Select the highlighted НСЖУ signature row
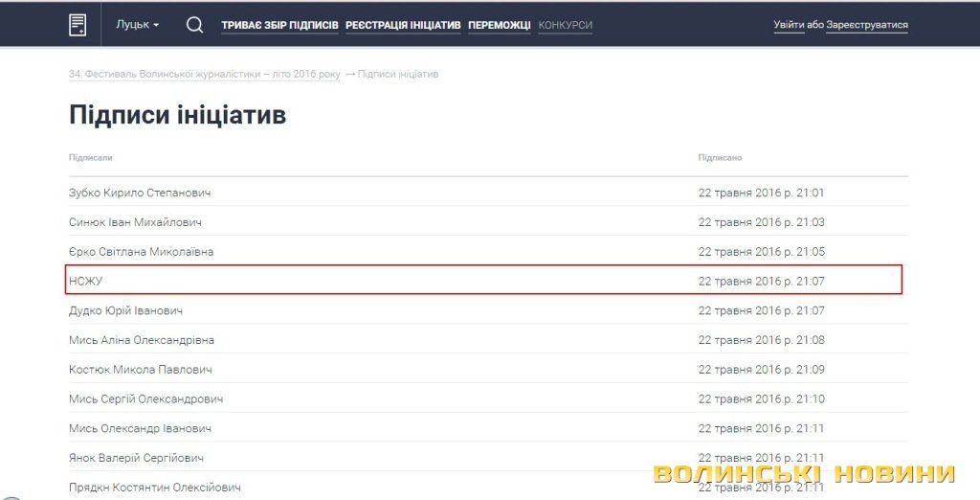 tap(483, 281)
